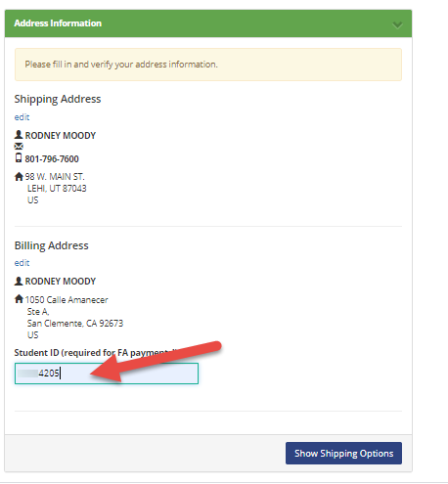Click the 1050 Calle Amanecer address line
The height and width of the screenshot is (484, 448).
pos(67,300)
